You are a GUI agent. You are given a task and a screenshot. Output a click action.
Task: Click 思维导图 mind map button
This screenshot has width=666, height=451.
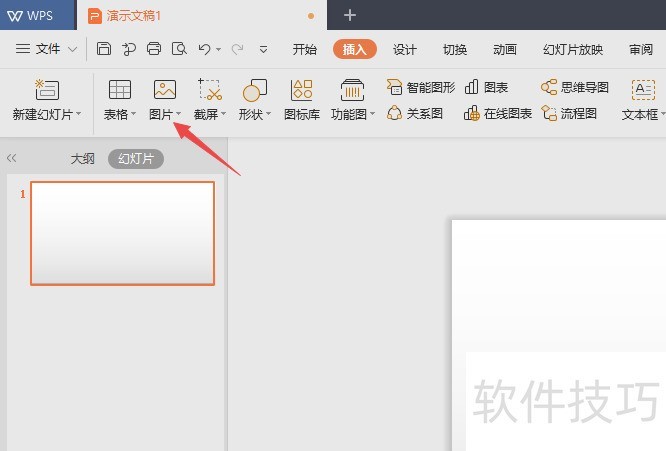point(575,88)
